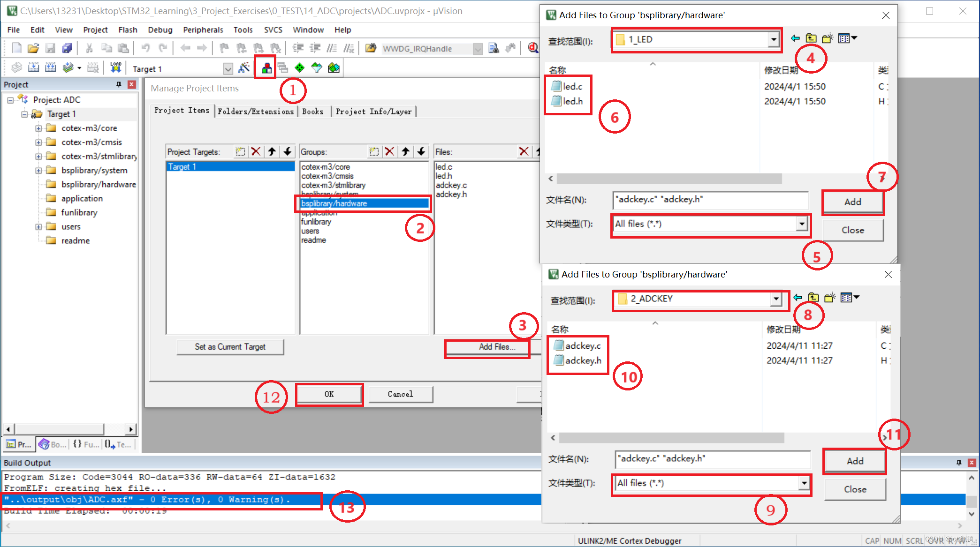This screenshot has width=980, height=547.
Task: Click the Find in Files icon
Action: tap(494, 48)
